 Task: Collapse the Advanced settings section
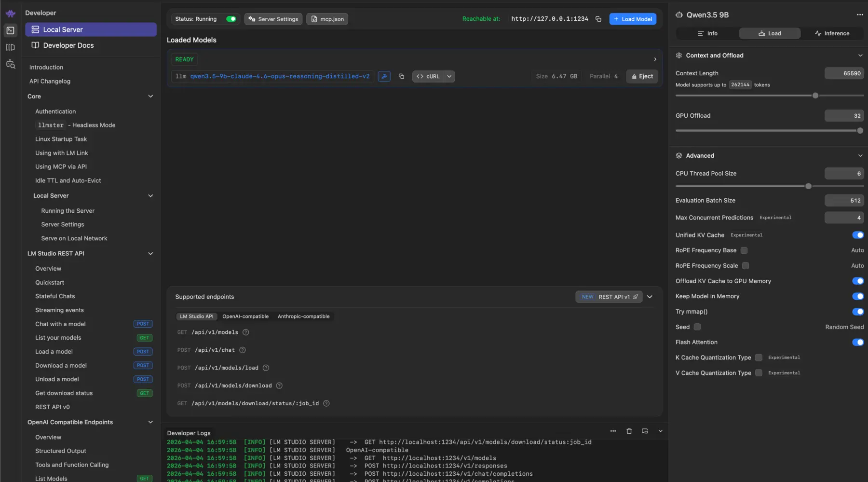(x=861, y=155)
